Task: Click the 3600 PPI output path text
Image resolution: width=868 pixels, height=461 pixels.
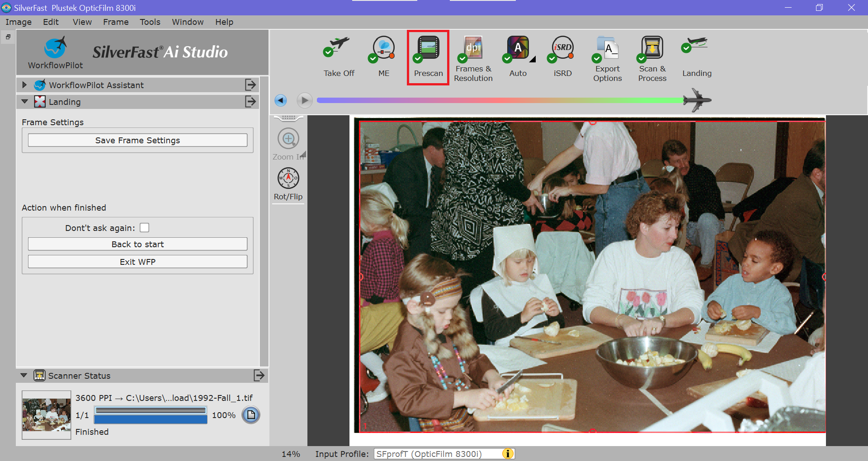Action: [164, 398]
